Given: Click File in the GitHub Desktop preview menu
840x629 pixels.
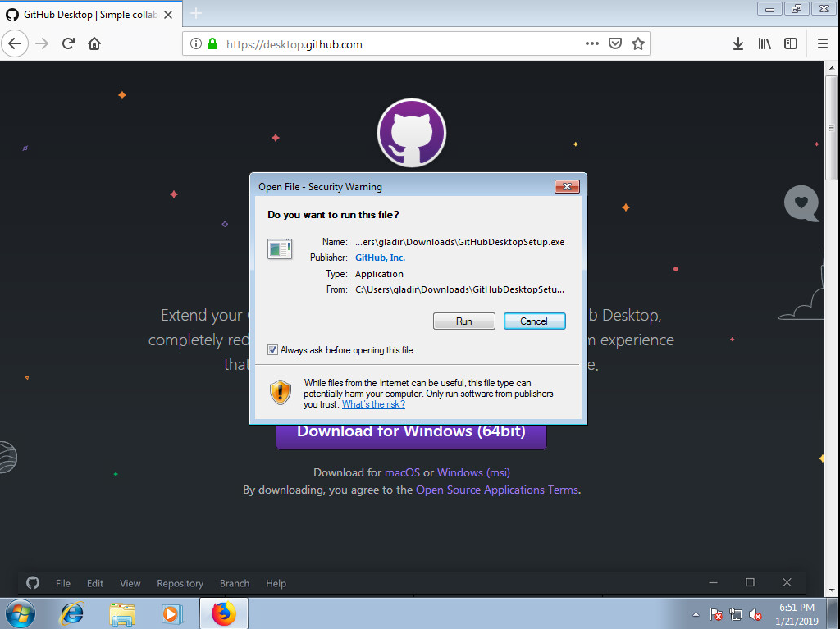Looking at the screenshot, I should tap(62, 583).
